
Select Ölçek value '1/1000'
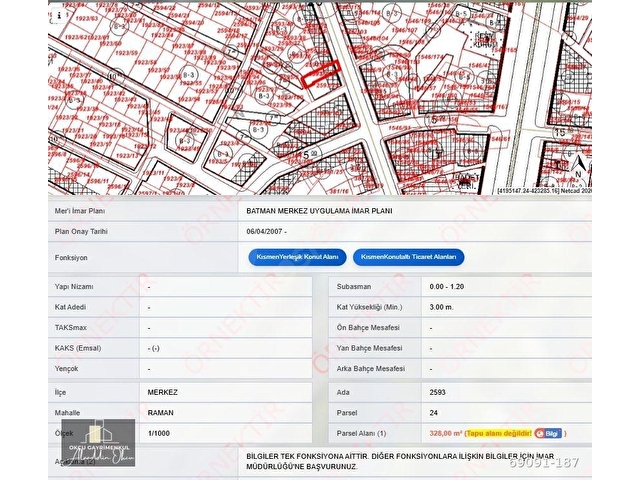point(158,433)
